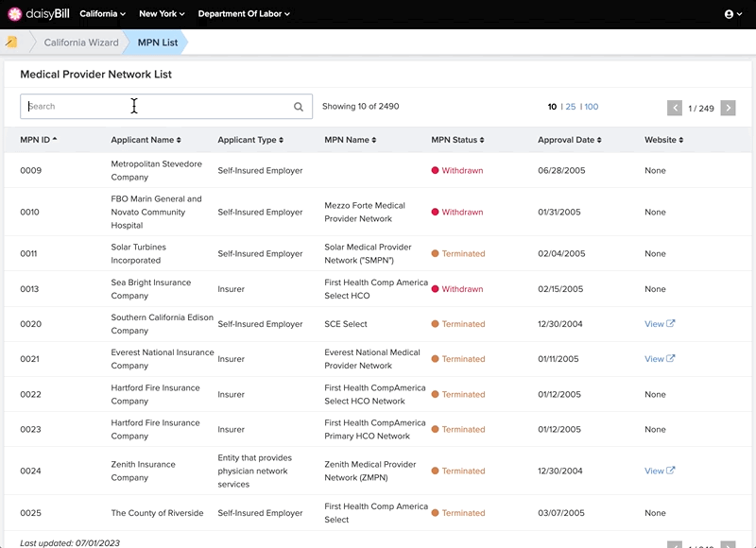
Task: Click the Withdrawn status of MPN 0013
Action: [x=457, y=289]
